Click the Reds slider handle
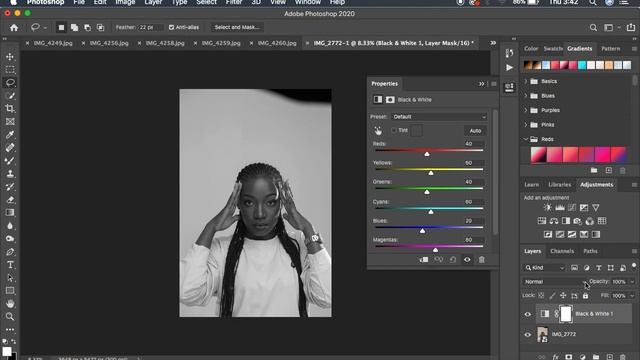The width and height of the screenshot is (640, 360). click(427, 154)
